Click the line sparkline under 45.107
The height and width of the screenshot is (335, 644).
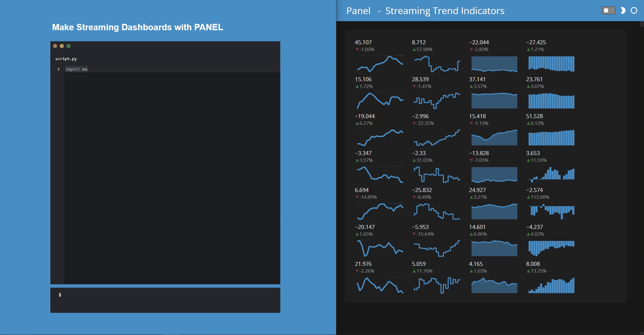380,64
